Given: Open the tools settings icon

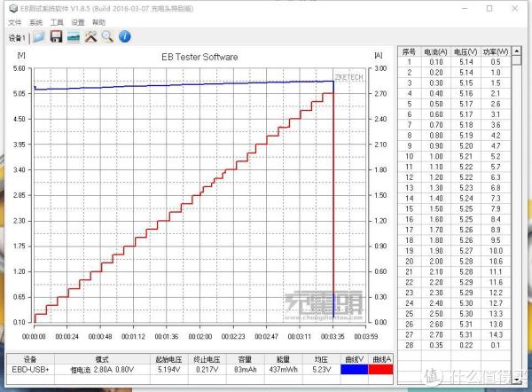Looking at the screenshot, I should click(91, 36).
